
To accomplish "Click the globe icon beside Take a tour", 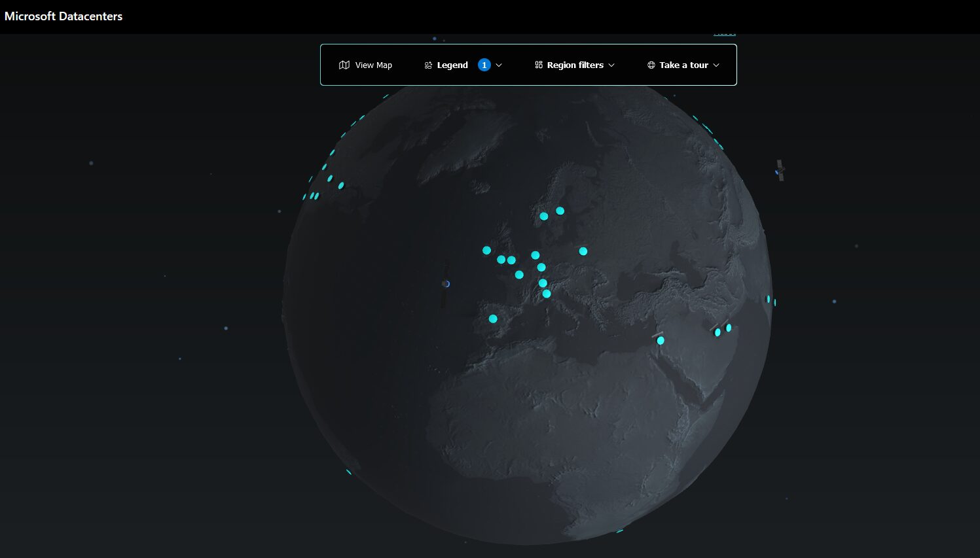I will 651,65.
